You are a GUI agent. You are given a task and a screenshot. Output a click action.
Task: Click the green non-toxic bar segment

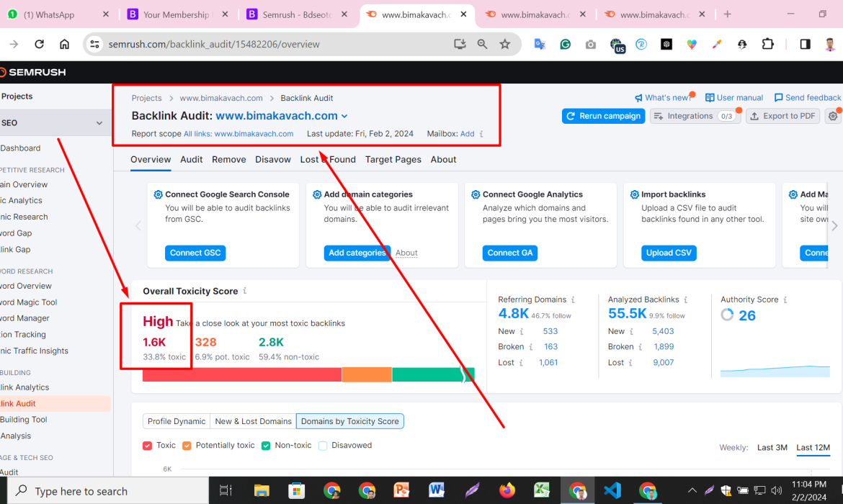point(433,374)
